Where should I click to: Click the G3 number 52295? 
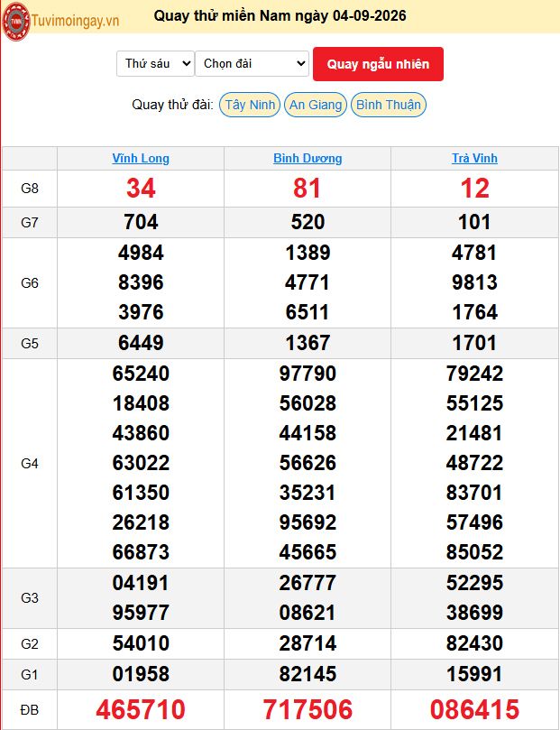[474, 583]
